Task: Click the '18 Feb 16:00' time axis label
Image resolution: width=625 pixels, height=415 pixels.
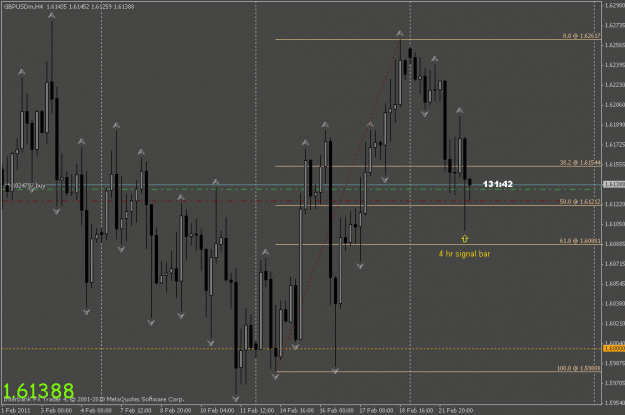Action: (416, 410)
